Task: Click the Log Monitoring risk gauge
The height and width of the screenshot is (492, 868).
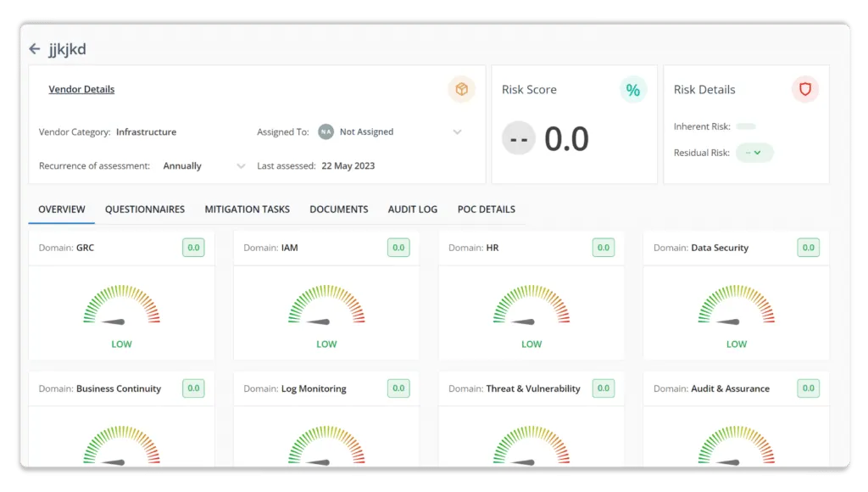Action: pos(326,444)
